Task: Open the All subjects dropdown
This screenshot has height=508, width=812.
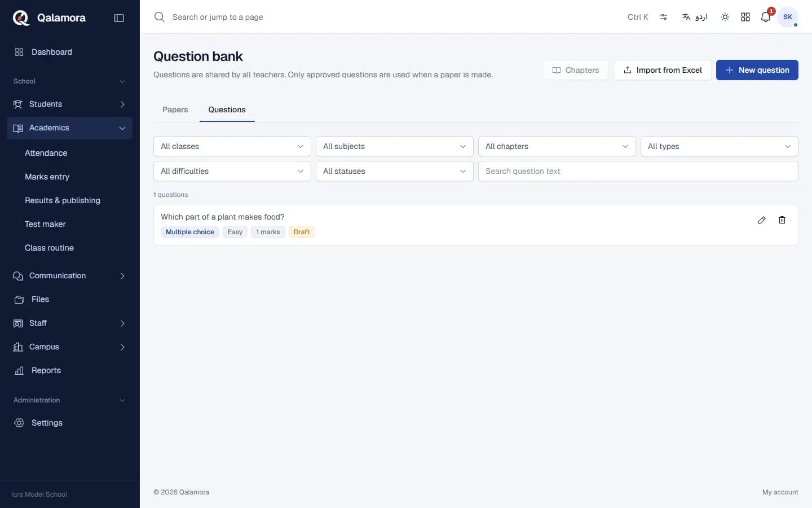Action: click(x=395, y=146)
